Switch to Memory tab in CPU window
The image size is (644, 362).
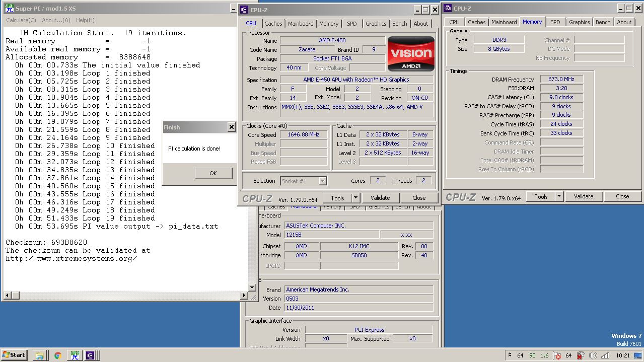[x=329, y=24]
